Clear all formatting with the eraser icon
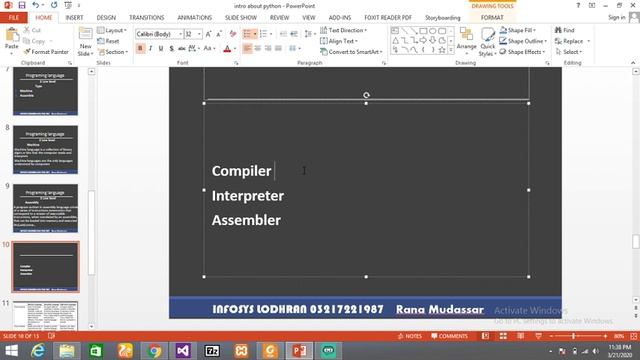 click(x=233, y=34)
